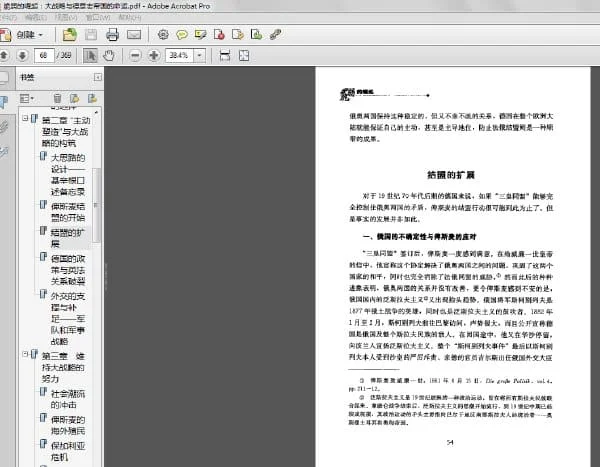Select the bookmark 第三章 维持大战略的努力
This screenshot has height=467, width=600.
tap(63, 367)
